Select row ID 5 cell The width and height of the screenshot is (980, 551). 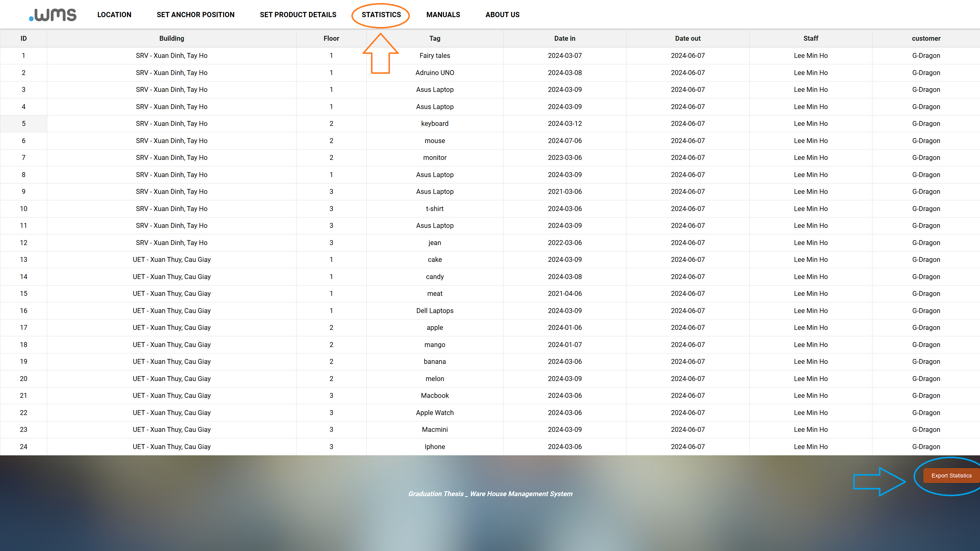tap(24, 124)
